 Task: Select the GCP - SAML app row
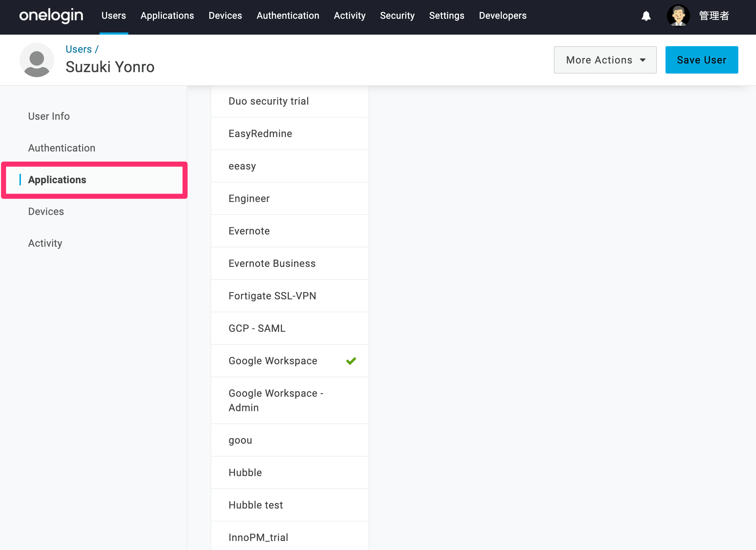(290, 328)
